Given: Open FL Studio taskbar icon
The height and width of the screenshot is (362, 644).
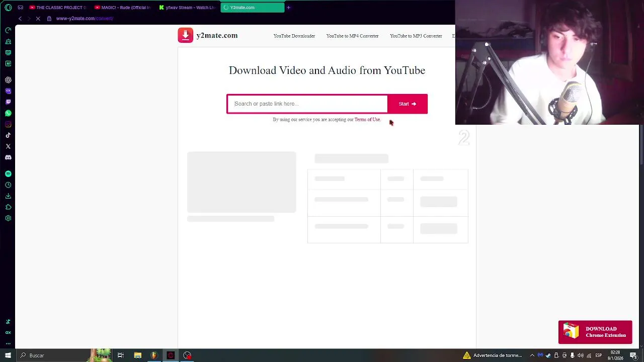Looking at the screenshot, I should (154, 355).
